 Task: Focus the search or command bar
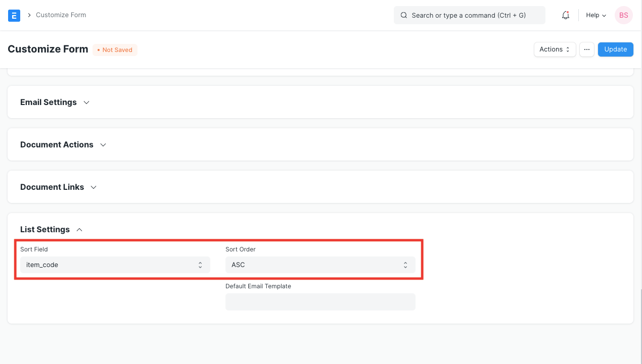[x=469, y=15]
